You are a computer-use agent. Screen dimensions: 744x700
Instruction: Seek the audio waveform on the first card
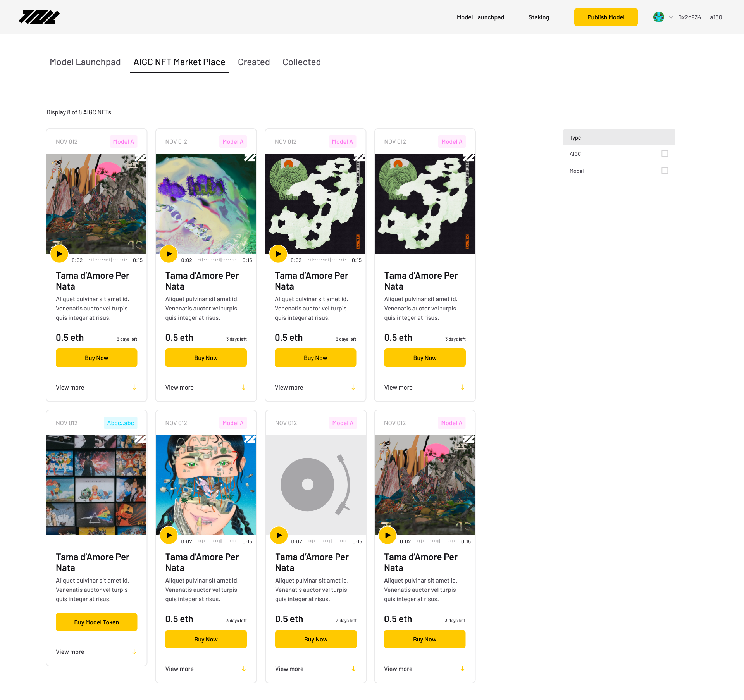(x=108, y=260)
